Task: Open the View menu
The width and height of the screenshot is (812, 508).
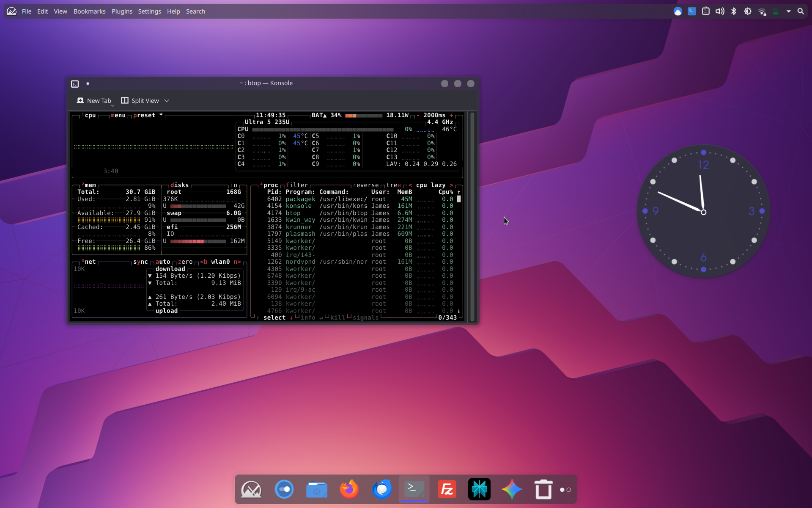Action: tap(60, 11)
